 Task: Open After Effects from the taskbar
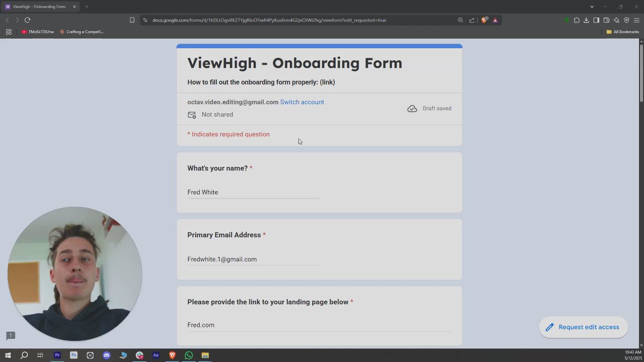(156, 355)
